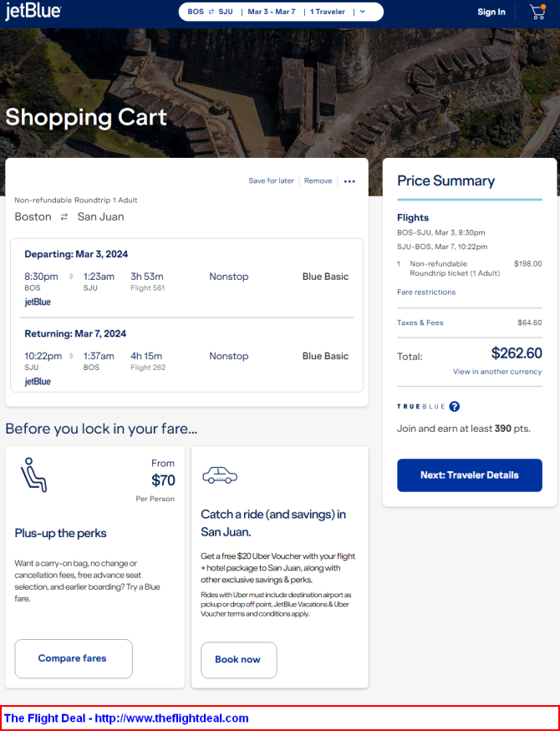Remove the trip from the cart
The height and width of the screenshot is (731, 560).
(318, 180)
